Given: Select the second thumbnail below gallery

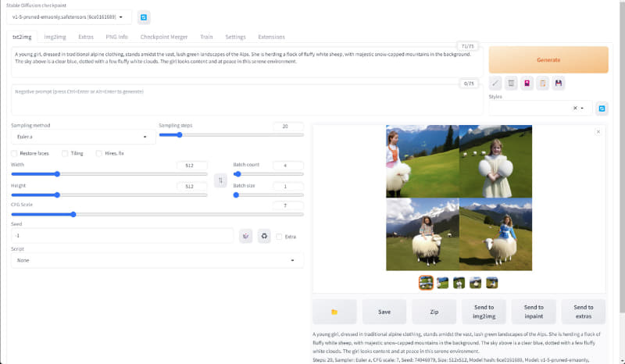Looking at the screenshot, I should point(442,283).
